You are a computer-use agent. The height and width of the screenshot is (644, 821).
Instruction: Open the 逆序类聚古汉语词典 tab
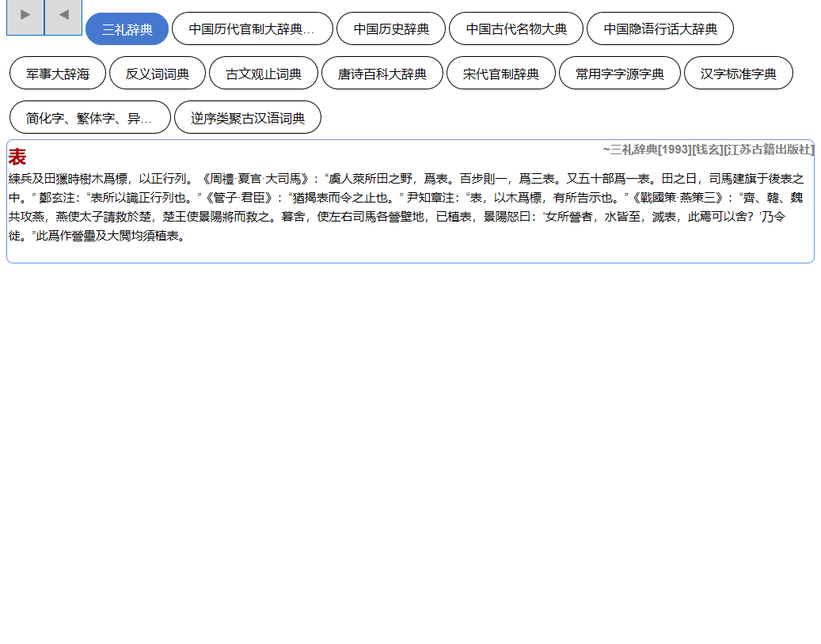(x=248, y=118)
